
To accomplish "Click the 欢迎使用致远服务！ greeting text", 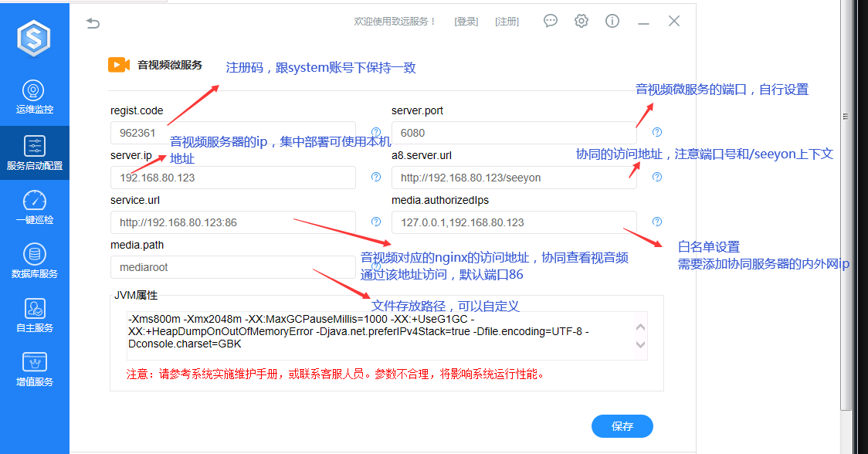I will click(396, 22).
